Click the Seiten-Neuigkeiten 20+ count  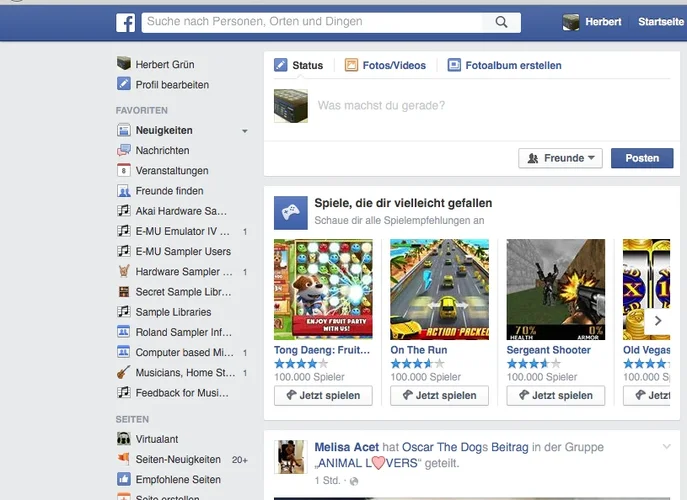[x=240, y=460]
